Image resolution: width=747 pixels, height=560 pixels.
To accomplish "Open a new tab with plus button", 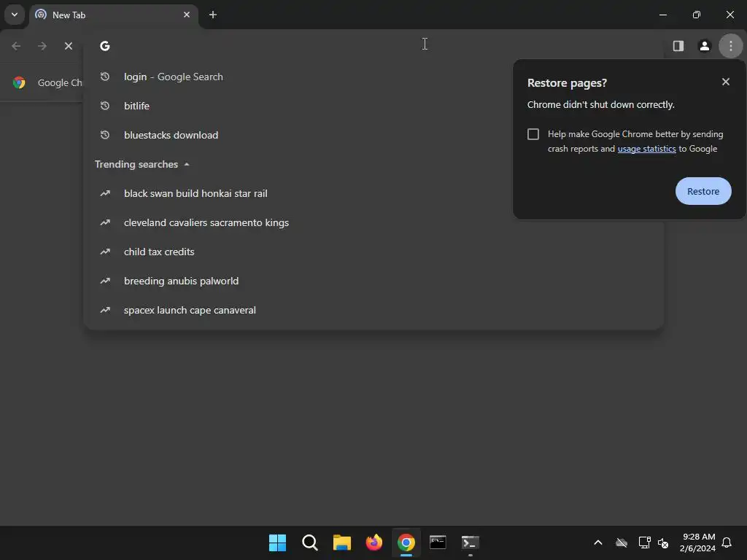I will pyautogui.click(x=213, y=15).
